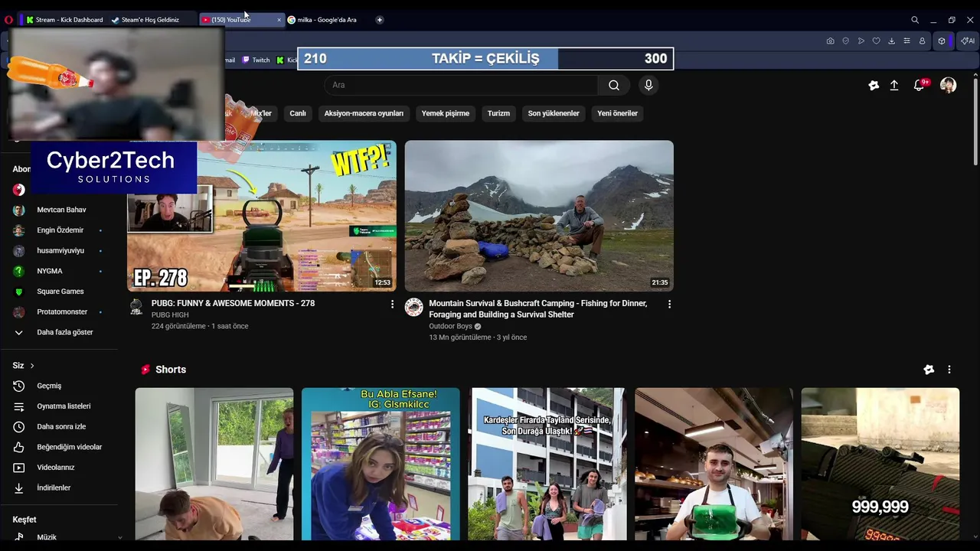This screenshot has height=551, width=980.
Task: Open PUBG HIGH channel link
Action: tap(170, 315)
